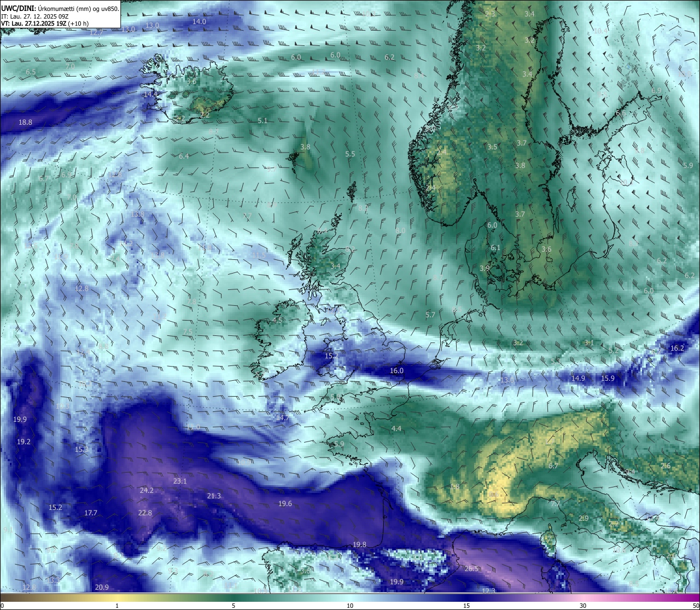Click the '22.8' map value
This screenshot has height=610, width=700.
point(145,513)
